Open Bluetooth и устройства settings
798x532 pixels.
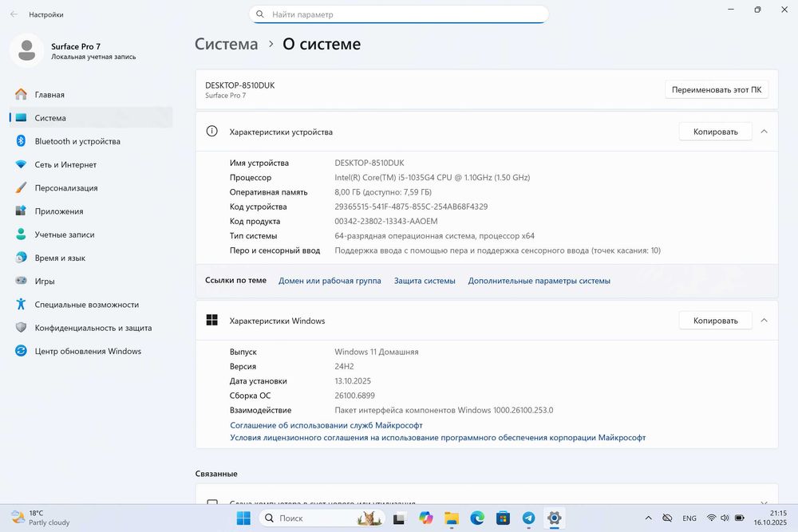pyautogui.click(x=91, y=141)
